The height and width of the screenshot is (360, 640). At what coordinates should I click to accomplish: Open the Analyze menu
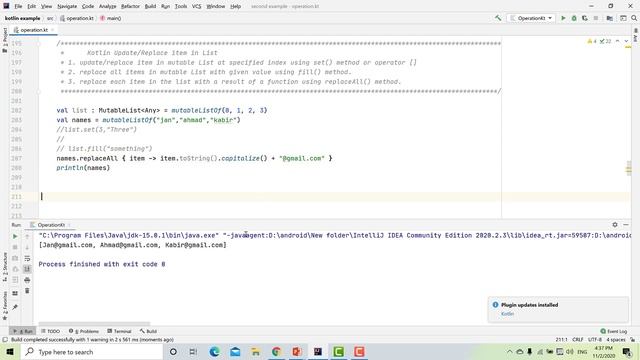click(107, 6)
